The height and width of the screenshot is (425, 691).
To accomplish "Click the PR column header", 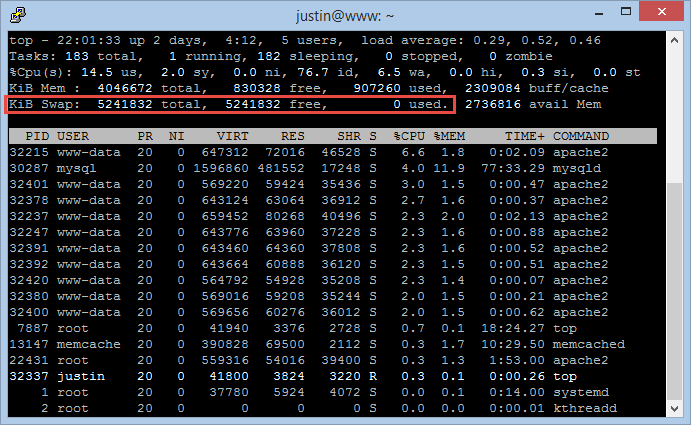I will (x=145, y=136).
